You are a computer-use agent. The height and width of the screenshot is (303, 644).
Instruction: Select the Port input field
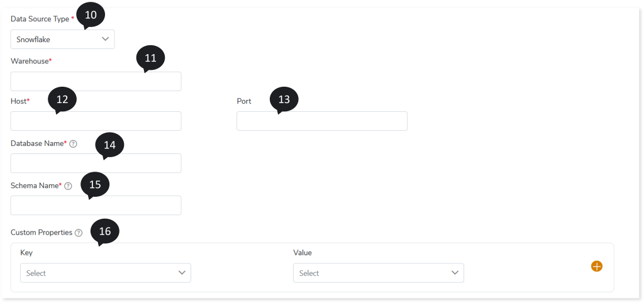(321, 121)
